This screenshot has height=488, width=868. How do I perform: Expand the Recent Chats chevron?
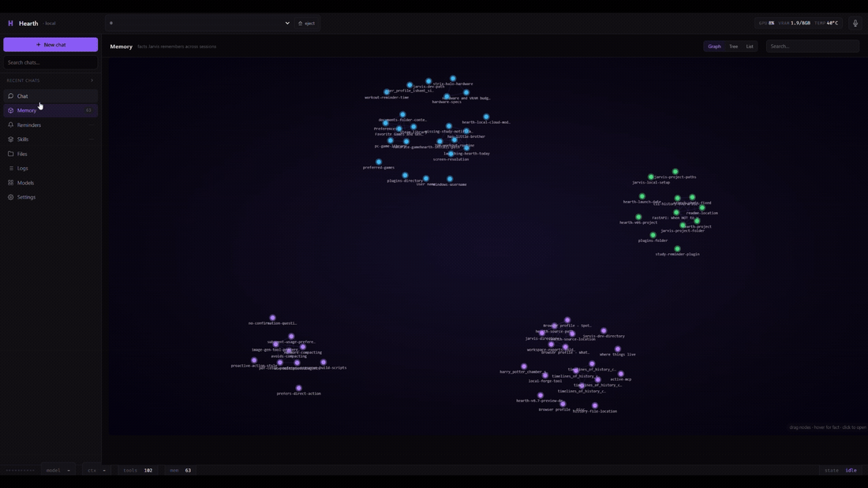point(92,80)
